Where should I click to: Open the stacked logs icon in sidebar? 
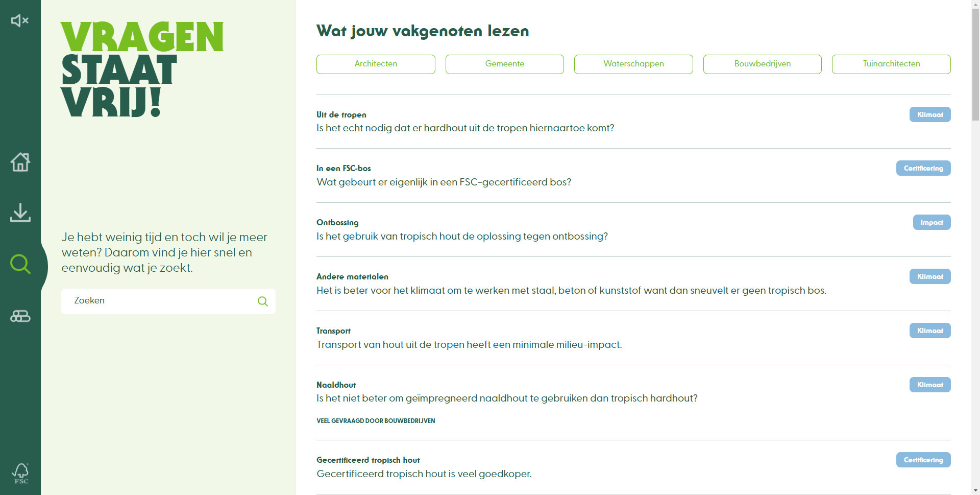click(20, 316)
